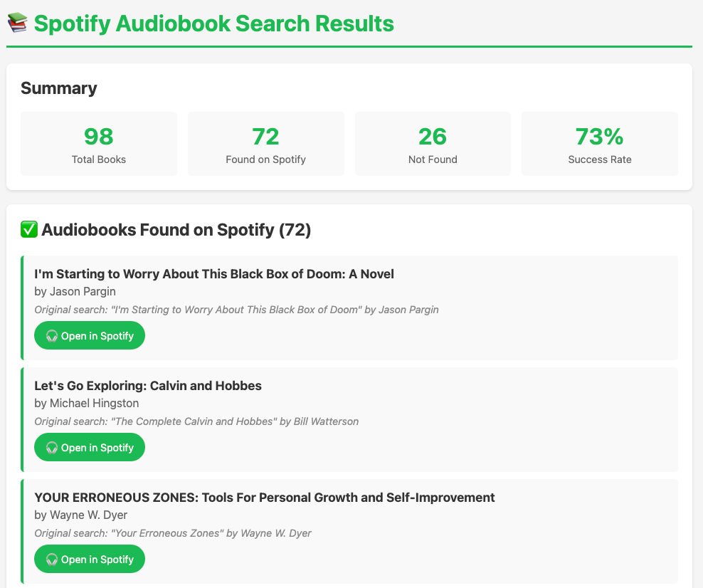The image size is (703, 588).
Task: Click original search text under Jason Pargin
Action: [236, 310]
